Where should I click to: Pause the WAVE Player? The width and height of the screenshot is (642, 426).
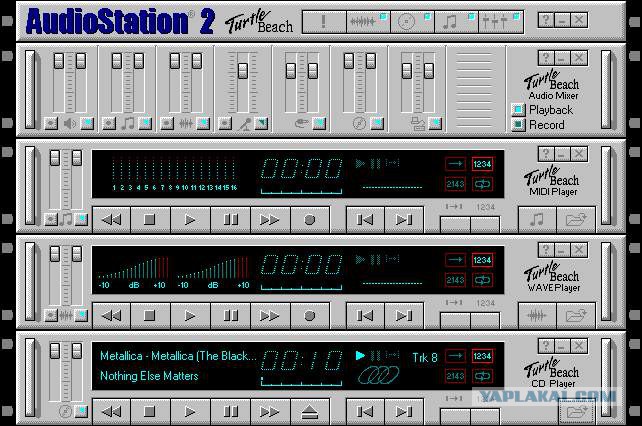coord(230,316)
